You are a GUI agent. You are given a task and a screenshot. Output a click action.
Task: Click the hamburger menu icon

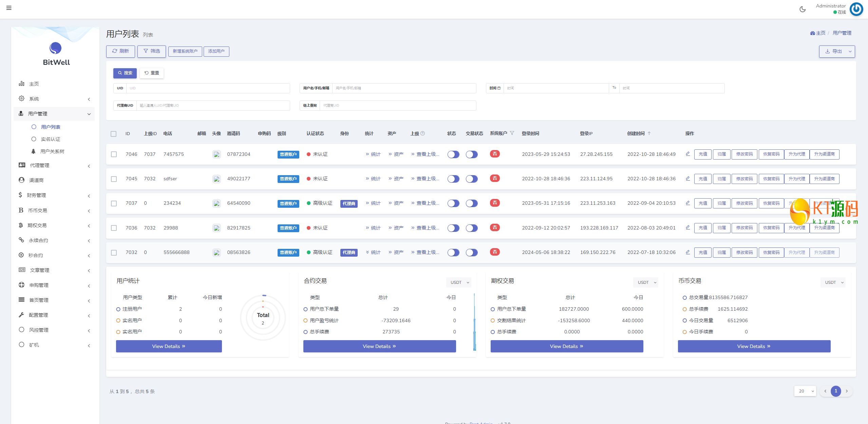pyautogui.click(x=9, y=8)
